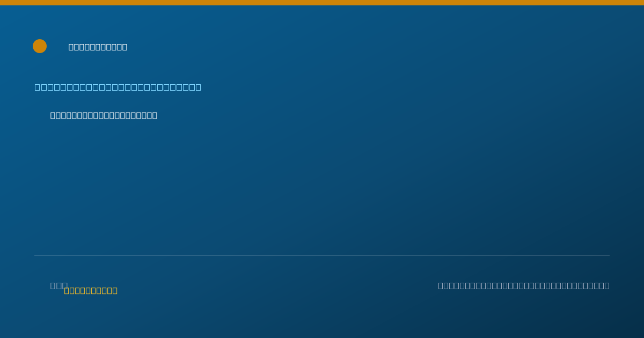This screenshot has height=338, width=644.
Task: Click the orange circle logo icon
Action: [40, 46]
